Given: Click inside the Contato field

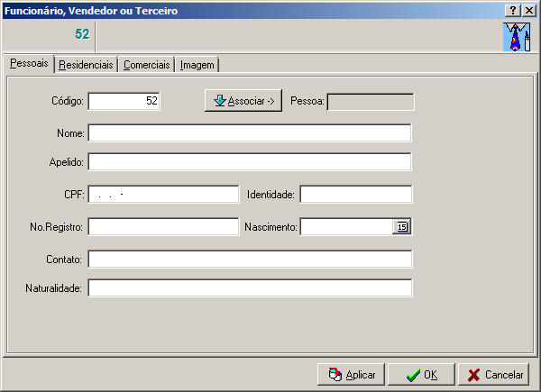Looking at the screenshot, I should coord(249,260).
